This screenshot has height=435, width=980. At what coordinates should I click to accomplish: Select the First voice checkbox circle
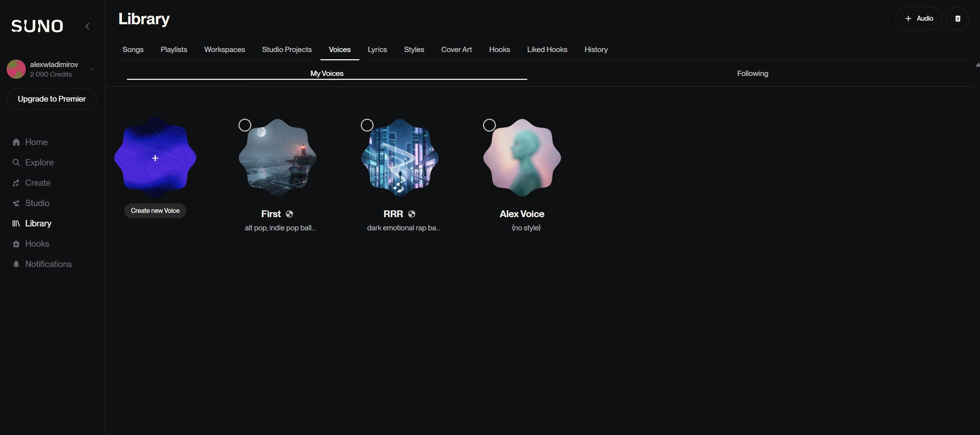coord(245,125)
